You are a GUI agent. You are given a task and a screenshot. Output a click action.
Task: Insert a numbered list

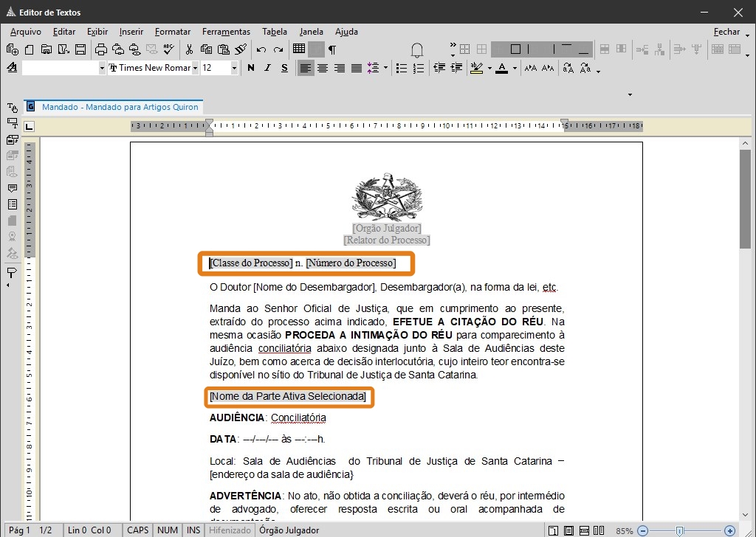pyautogui.click(x=419, y=69)
